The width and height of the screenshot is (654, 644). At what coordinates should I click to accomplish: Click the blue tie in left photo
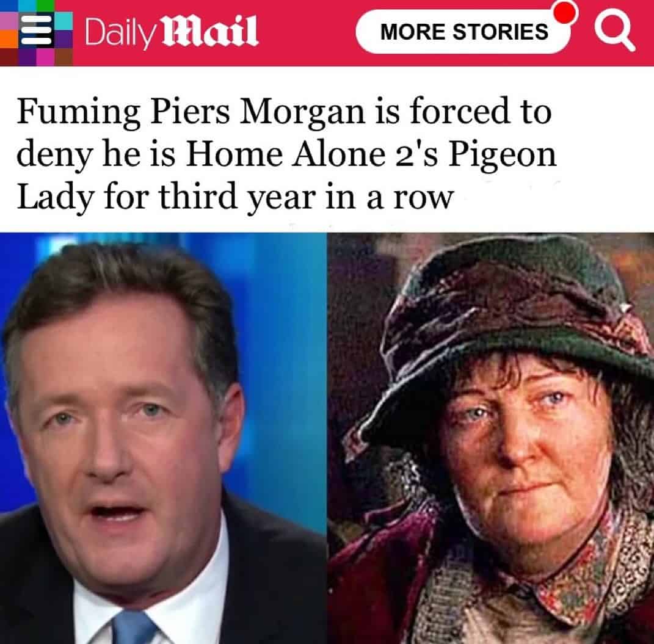tap(134, 626)
